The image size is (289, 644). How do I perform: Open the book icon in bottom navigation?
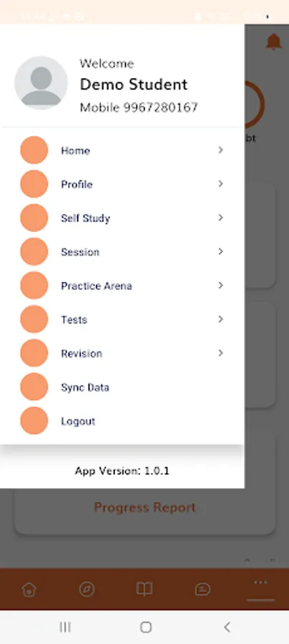click(144, 589)
